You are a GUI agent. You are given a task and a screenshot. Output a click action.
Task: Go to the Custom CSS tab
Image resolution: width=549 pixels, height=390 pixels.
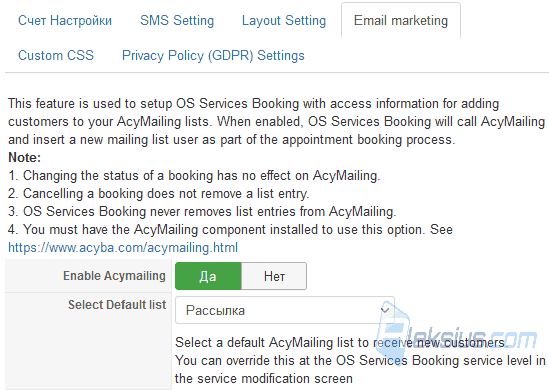[56, 55]
